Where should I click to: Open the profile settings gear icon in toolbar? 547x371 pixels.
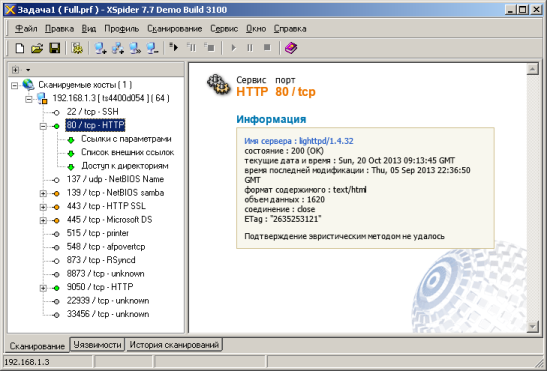[x=77, y=48]
